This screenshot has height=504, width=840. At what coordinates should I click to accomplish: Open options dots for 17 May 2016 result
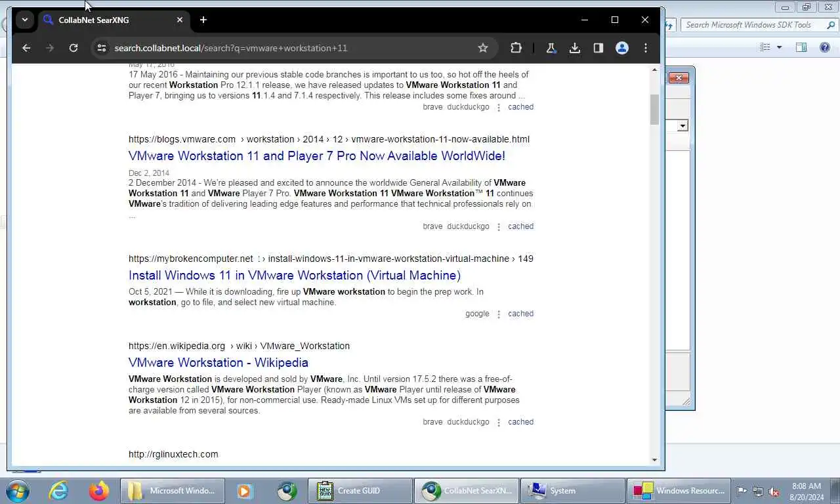pyautogui.click(x=499, y=108)
